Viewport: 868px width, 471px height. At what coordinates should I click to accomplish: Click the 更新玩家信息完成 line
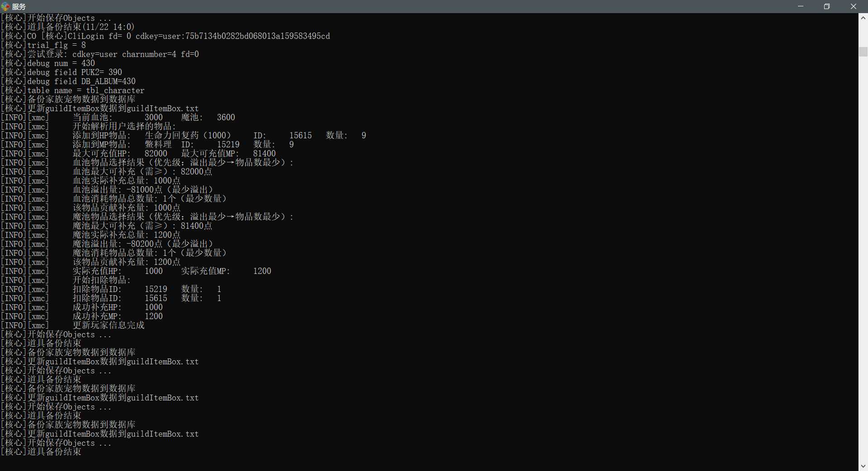click(x=73, y=325)
